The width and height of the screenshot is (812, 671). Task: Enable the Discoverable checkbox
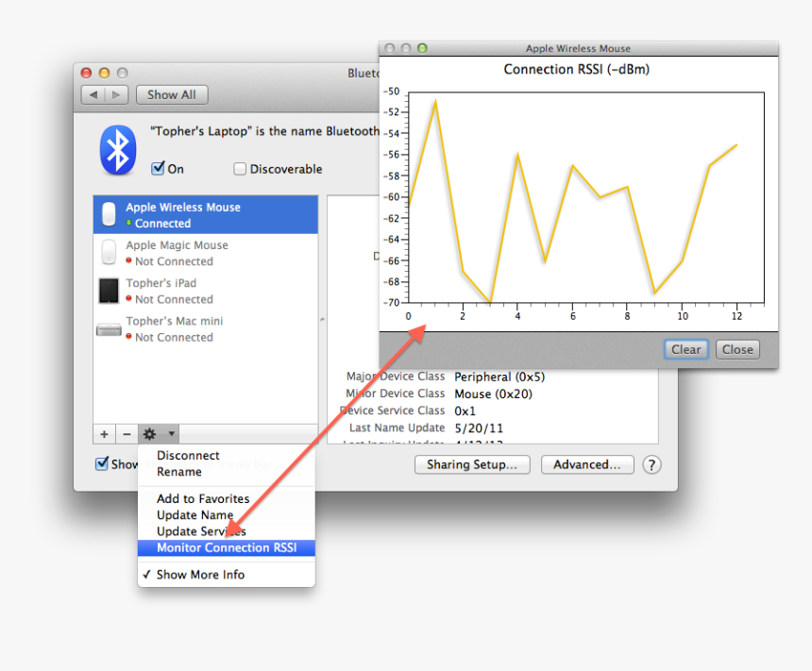click(x=239, y=169)
